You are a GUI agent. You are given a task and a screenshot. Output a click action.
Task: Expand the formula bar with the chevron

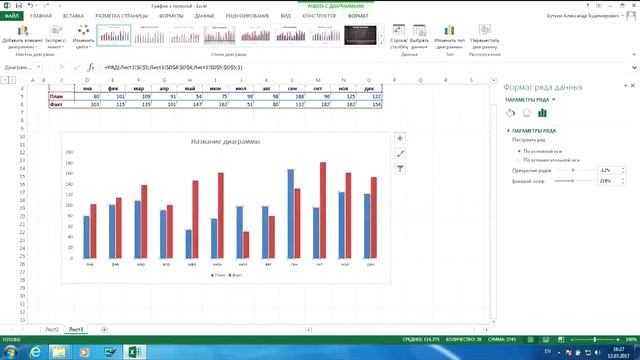[x=634, y=67]
